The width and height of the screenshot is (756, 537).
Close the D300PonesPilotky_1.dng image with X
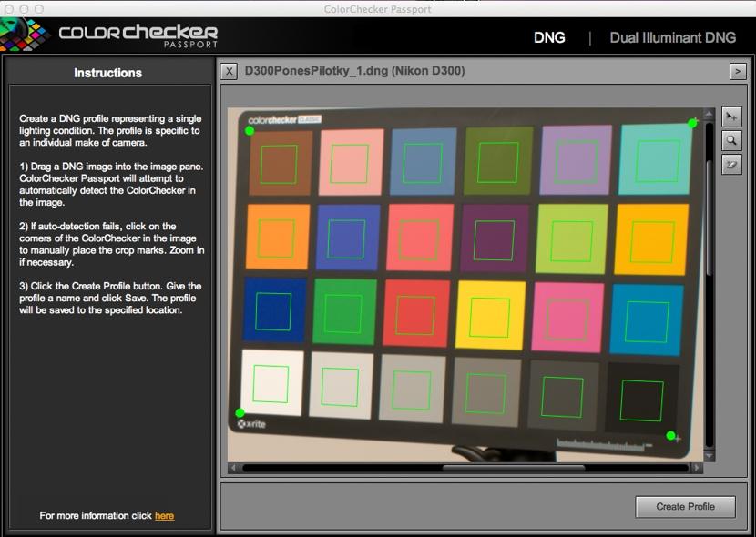(x=229, y=72)
